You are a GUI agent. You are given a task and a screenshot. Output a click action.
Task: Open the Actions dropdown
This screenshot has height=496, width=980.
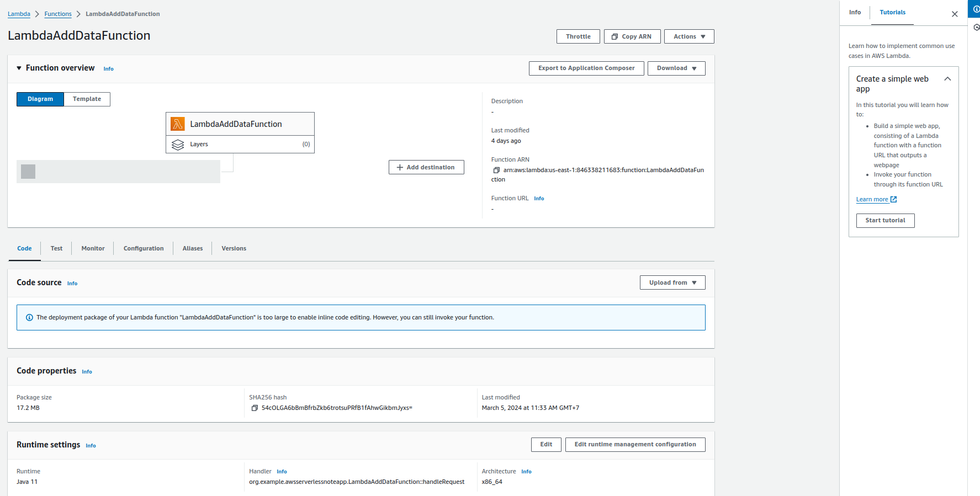coord(689,36)
